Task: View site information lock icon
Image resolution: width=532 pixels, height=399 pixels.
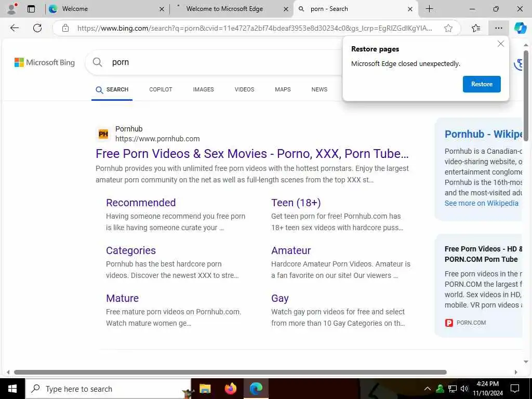Action: (65, 28)
